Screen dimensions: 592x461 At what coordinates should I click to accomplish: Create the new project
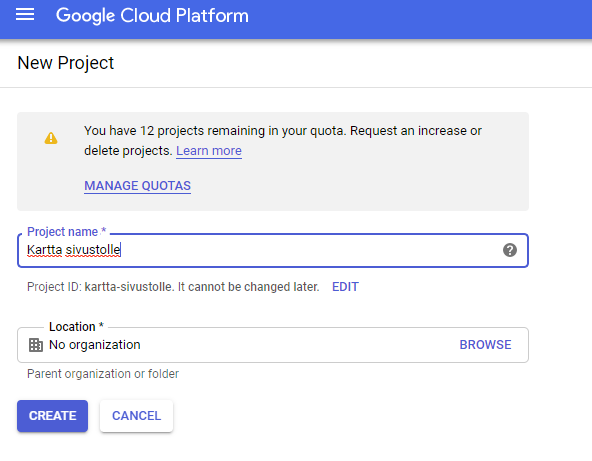pos(52,416)
